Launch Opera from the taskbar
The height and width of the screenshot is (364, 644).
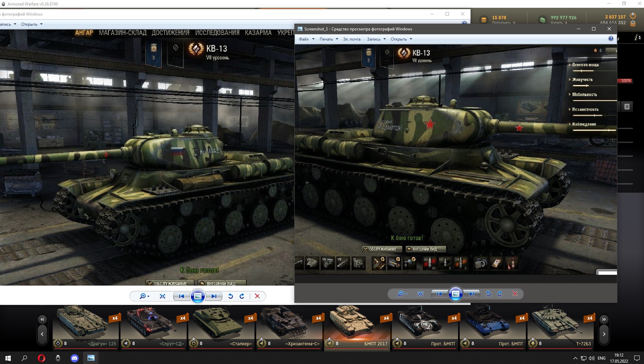click(42, 358)
